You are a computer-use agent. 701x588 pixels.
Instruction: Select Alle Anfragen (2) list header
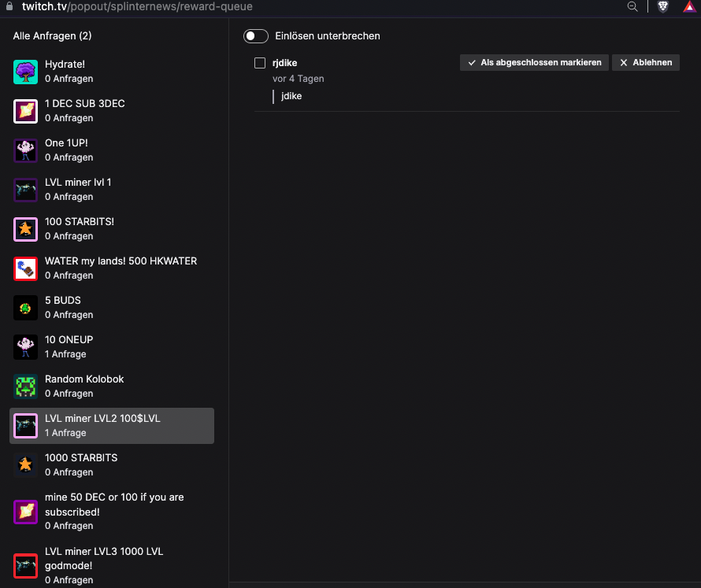[x=52, y=35]
